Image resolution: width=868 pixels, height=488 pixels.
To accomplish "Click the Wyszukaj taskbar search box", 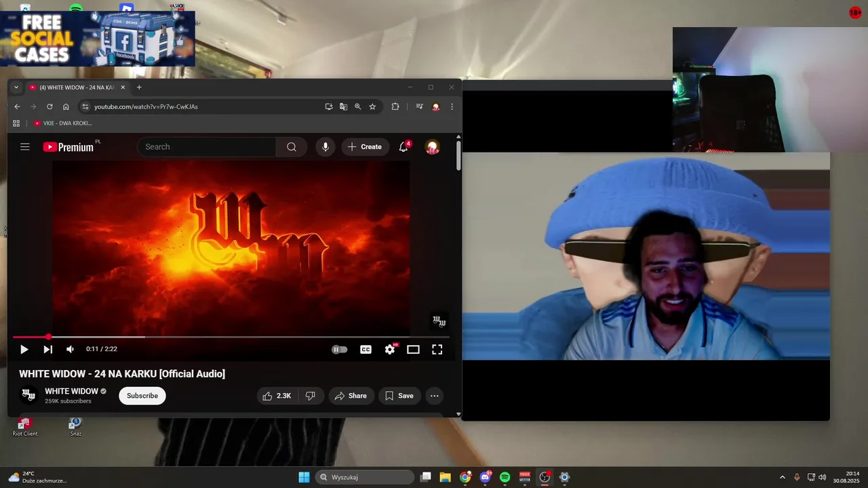I will coord(364,477).
